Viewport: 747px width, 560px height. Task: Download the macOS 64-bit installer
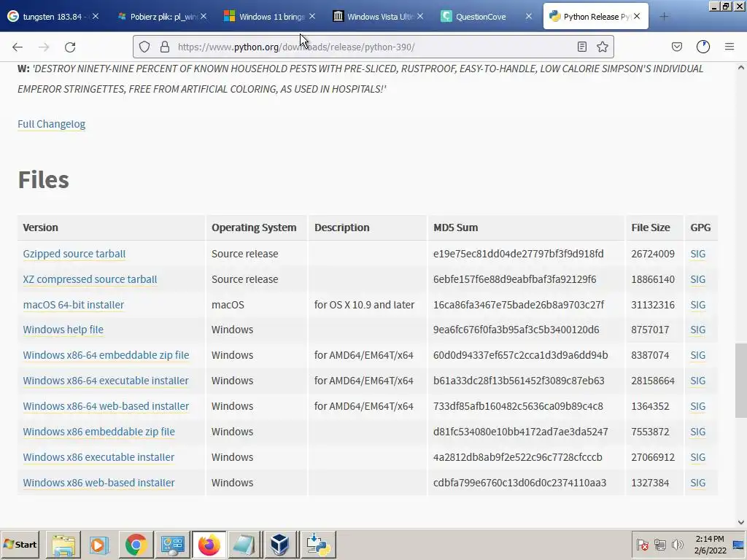coord(74,305)
